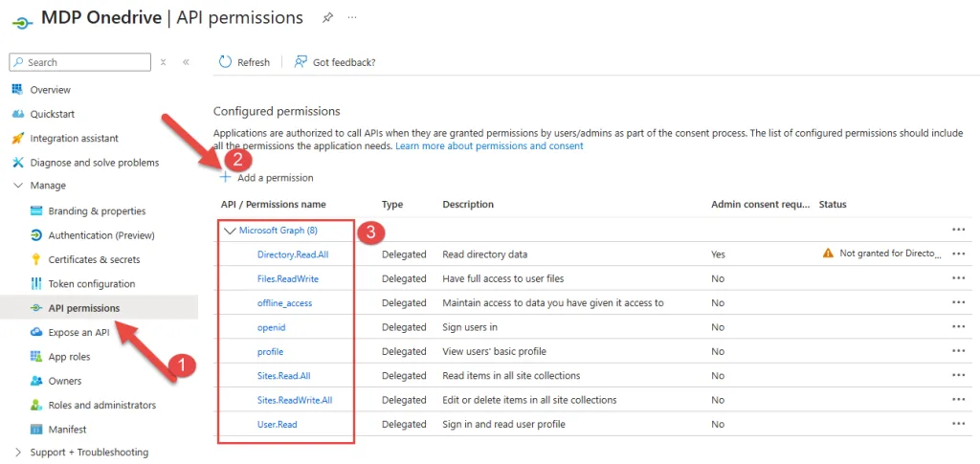The height and width of the screenshot is (464, 980).
Task: Sort by API / Permissions name column header
Action: tap(273, 204)
